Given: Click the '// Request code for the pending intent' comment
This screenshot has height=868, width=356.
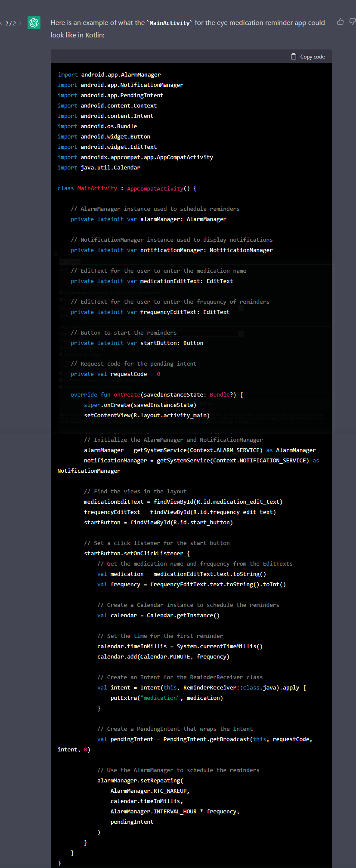Looking at the screenshot, I should click(133, 363).
